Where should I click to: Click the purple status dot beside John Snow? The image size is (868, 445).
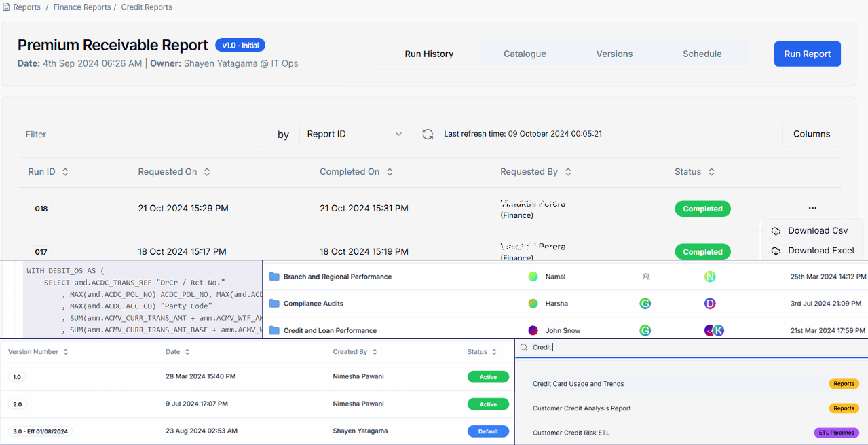[532, 330]
